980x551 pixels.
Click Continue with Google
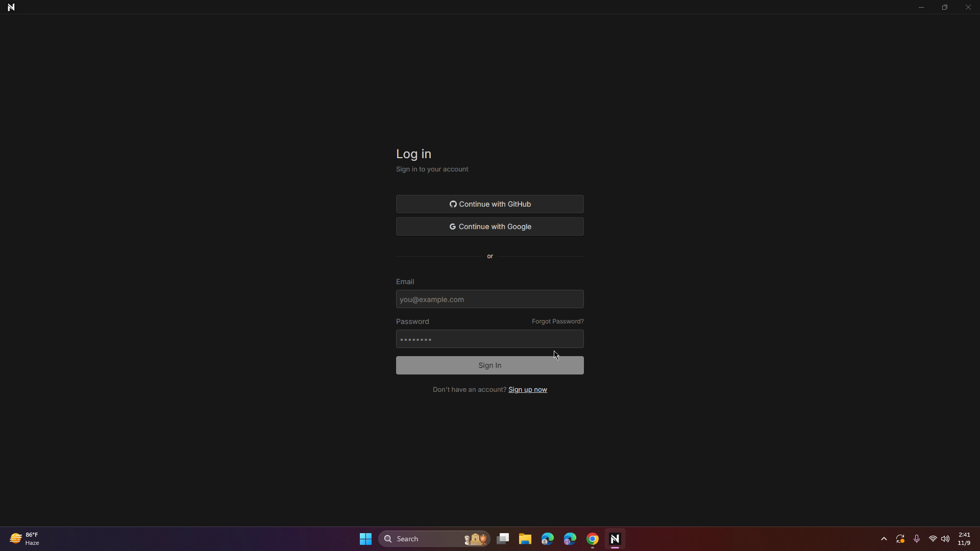[x=489, y=227]
